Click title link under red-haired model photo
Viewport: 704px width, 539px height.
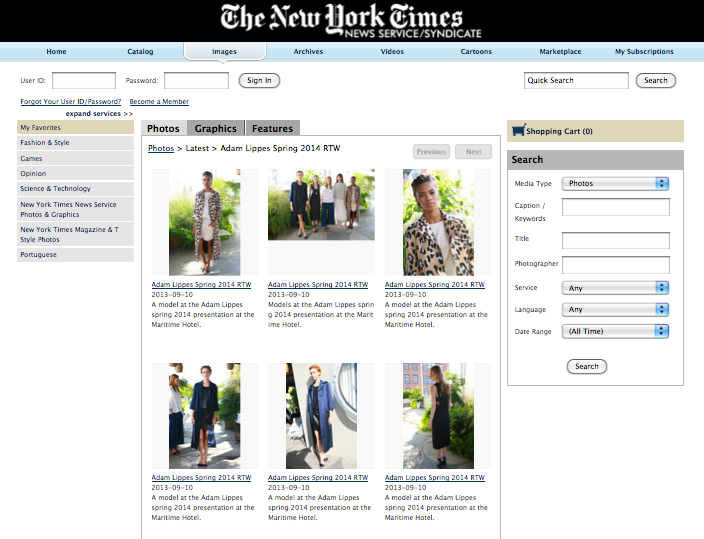coord(318,477)
